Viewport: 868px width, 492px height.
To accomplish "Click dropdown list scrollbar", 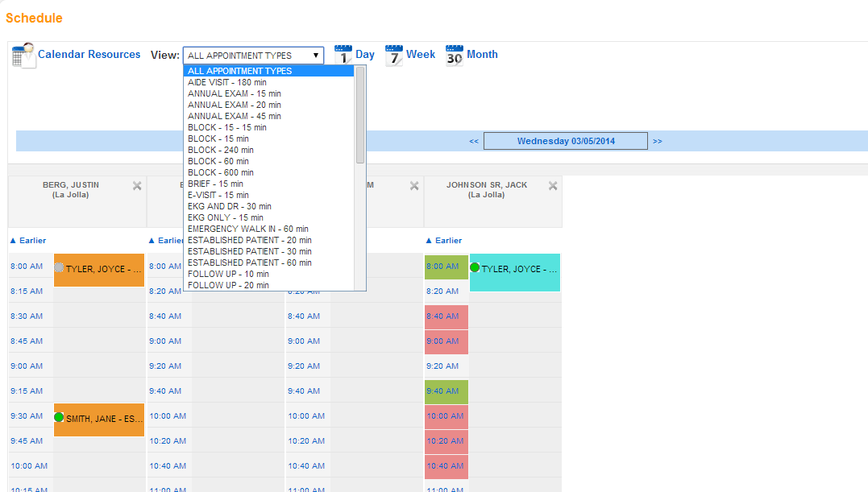I will click(360, 114).
